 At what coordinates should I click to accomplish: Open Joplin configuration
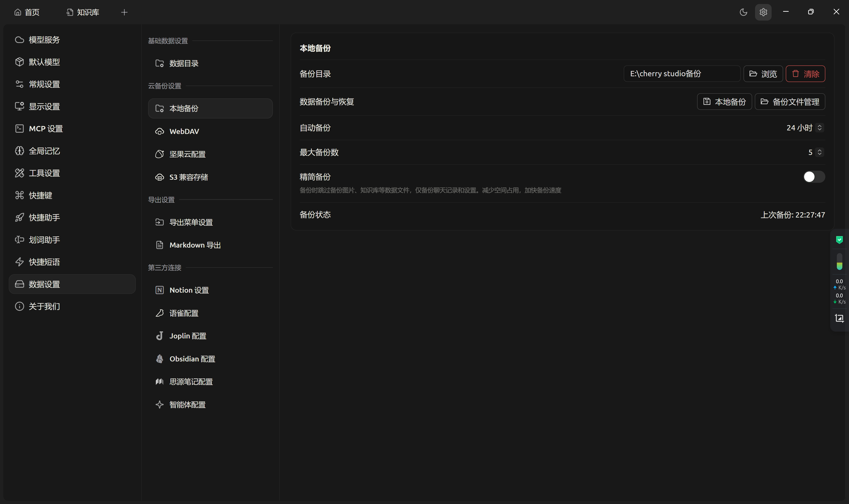tap(187, 336)
